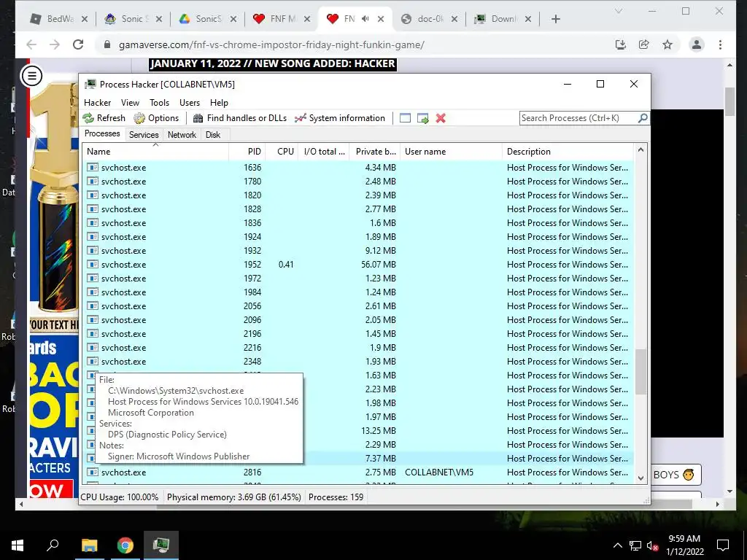Sort by the CPU column header

pyautogui.click(x=282, y=152)
